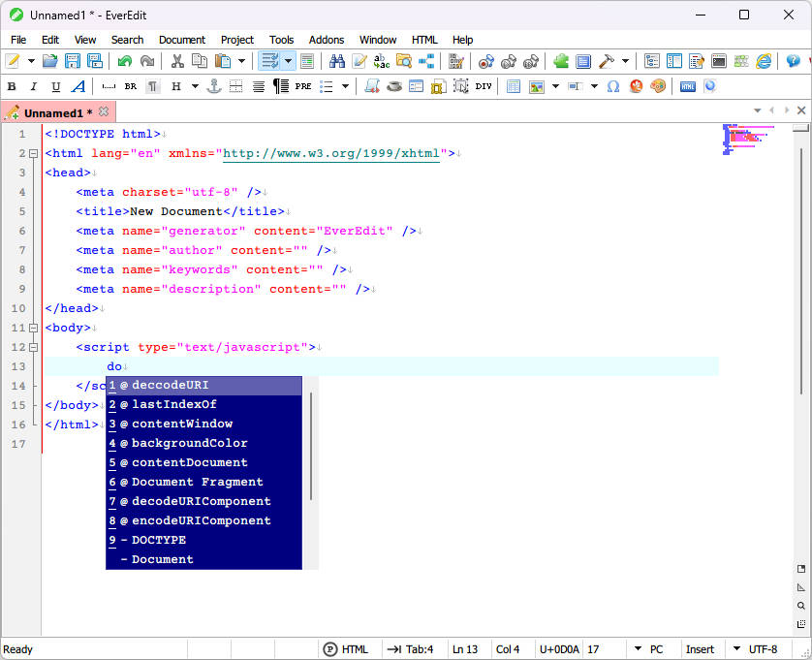Collapse the script fold on line 12

coord(34,347)
